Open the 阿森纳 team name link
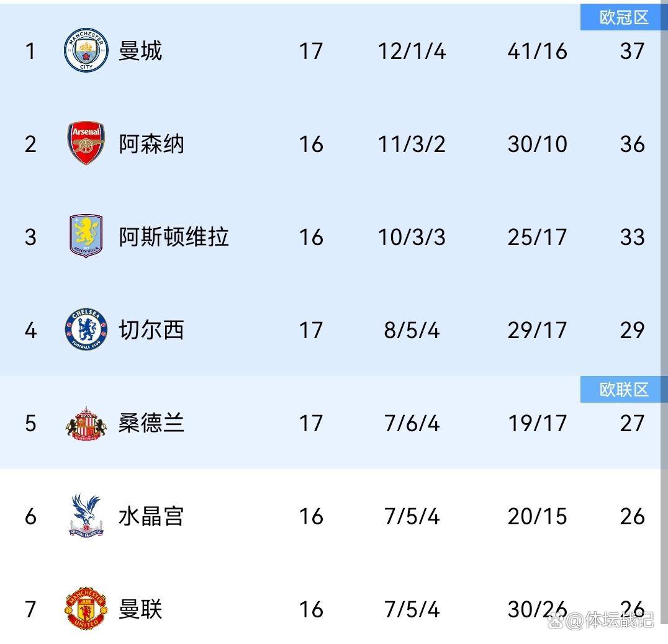The height and width of the screenshot is (644, 668). pos(151,144)
